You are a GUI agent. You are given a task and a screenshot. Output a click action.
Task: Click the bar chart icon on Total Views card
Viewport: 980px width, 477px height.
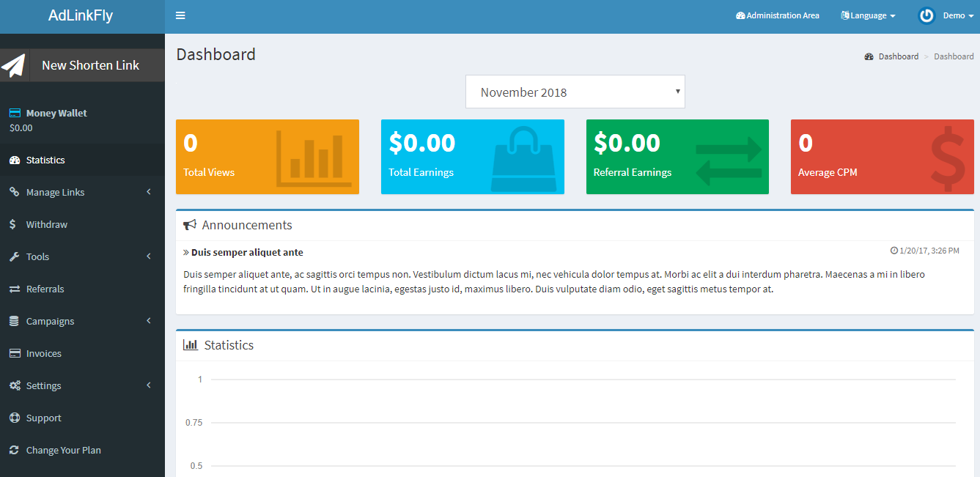pyautogui.click(x=312, y=158)
